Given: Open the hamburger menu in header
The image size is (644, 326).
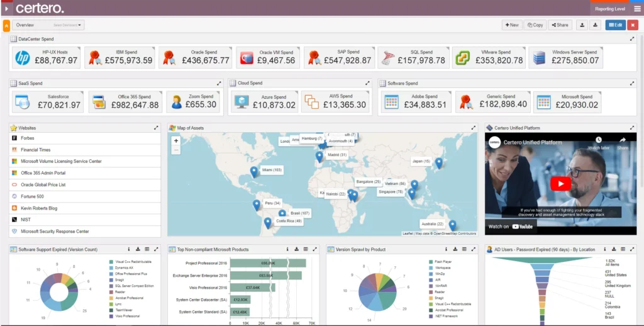Looking at the screenshot, I should click(637, 9).
